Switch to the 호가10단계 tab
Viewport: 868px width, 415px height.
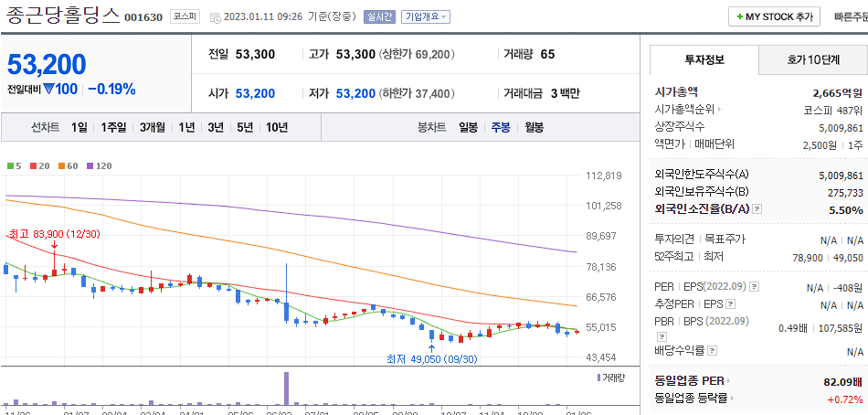[x=813, y=59]
